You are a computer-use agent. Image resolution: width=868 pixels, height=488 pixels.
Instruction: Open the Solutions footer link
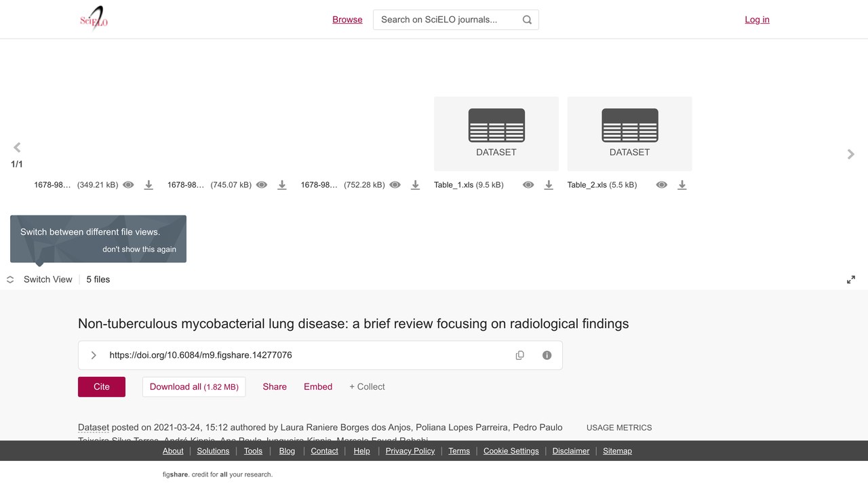(214, 451)
